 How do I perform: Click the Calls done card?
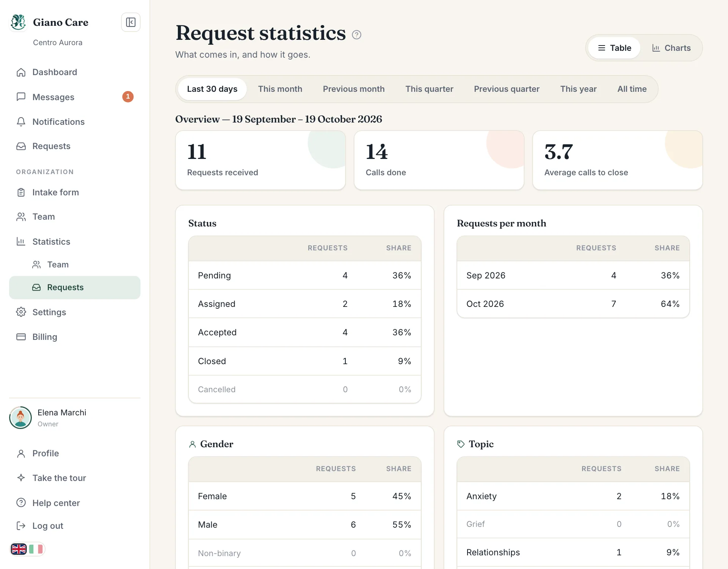coord(439,160)
